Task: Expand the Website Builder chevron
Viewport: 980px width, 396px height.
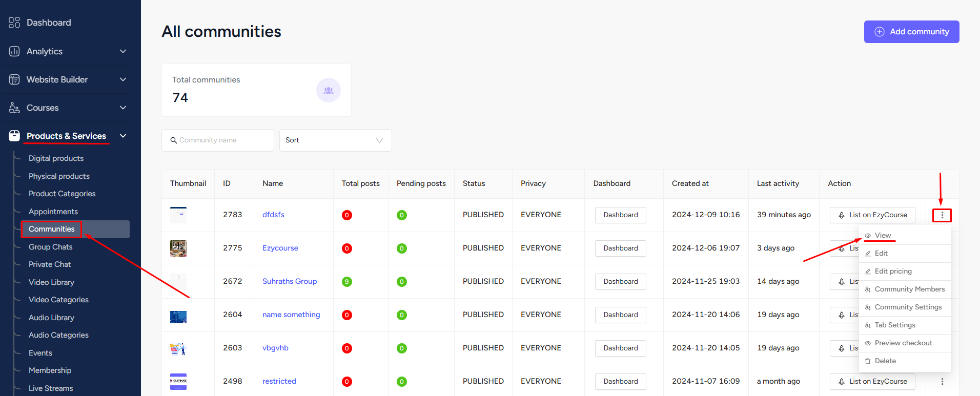Action: (x=123, y=79)
